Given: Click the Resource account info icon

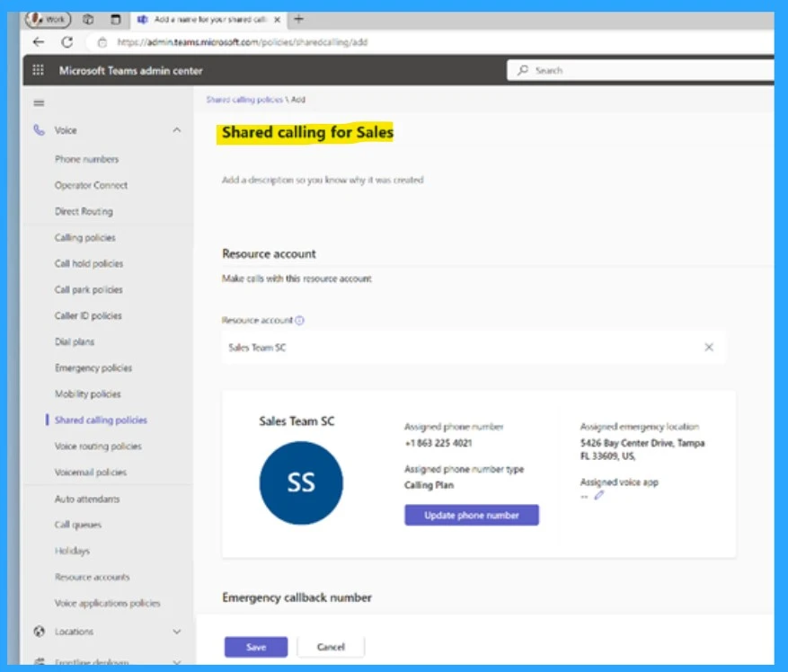Looking at the screenshot, I should click(x=299, y=320).
